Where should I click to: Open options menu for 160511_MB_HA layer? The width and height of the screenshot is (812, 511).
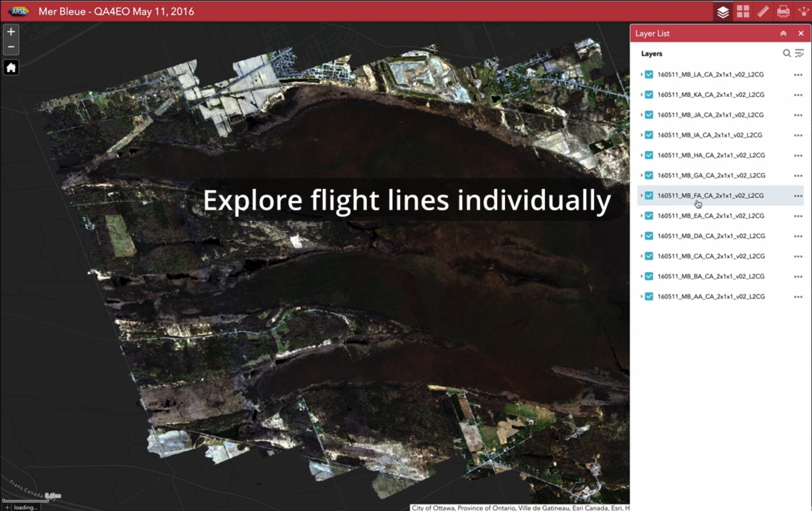point(798,156)
